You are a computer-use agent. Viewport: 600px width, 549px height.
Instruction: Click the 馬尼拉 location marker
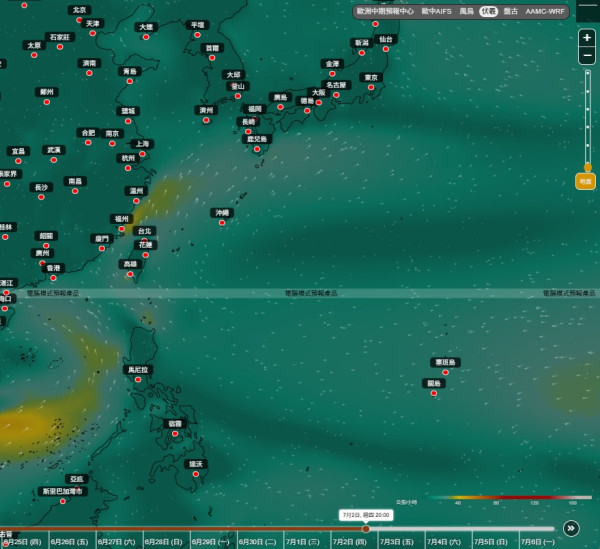138,380
